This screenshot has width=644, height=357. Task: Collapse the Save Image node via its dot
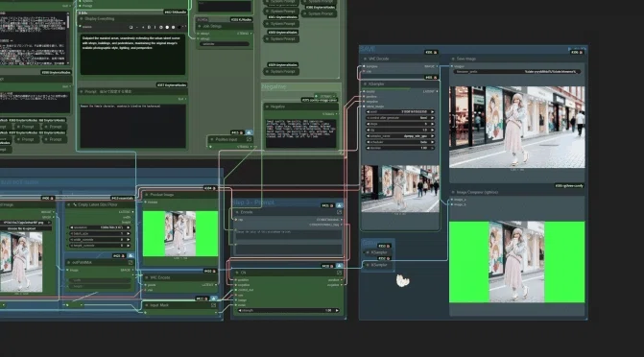453,59
